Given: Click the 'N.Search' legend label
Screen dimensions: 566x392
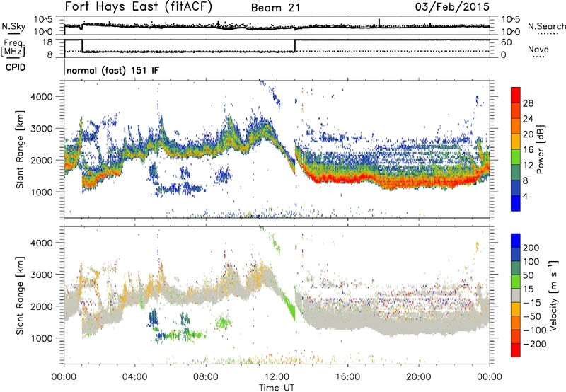Looking at the screenshot, I should point(546,26).
